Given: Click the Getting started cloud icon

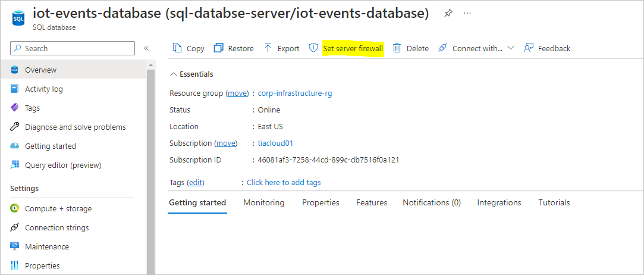Looking at the screenshot, I should (x=15, y=146).
